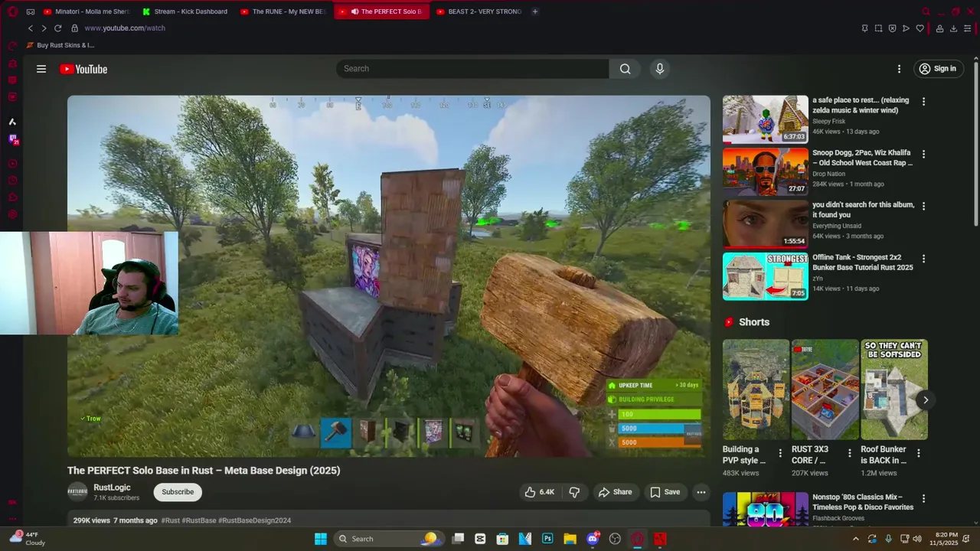980x551 pixels.
Task: Open Photoshop from the taskbar
Action: click(x=547, y=539)
